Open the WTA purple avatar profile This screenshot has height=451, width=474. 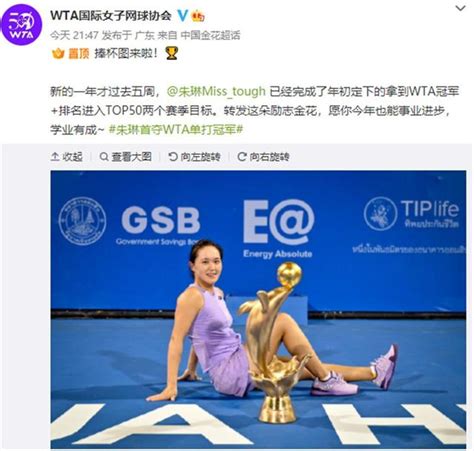(x=22, y=25)
